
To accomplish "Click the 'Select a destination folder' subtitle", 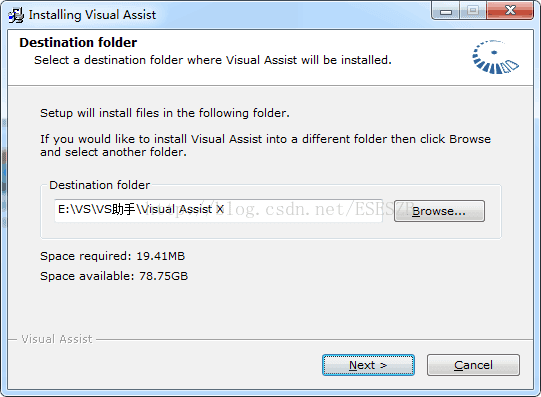I will pos(213,60).
